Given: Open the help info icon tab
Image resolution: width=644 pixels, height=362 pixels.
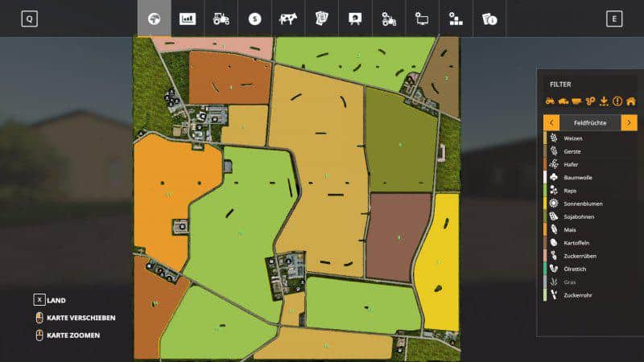Looking at the screenshot, I should (489, 19).
